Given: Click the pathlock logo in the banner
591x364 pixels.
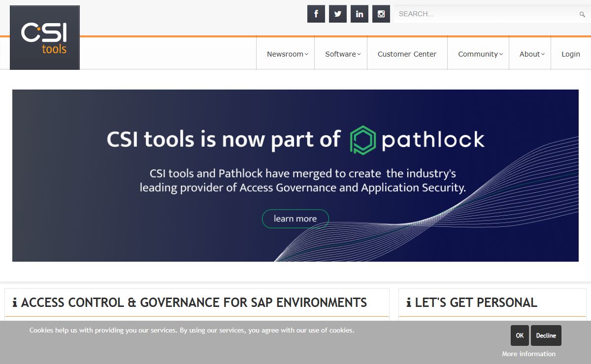Looking at the screenshot, I should click(417, 140).
